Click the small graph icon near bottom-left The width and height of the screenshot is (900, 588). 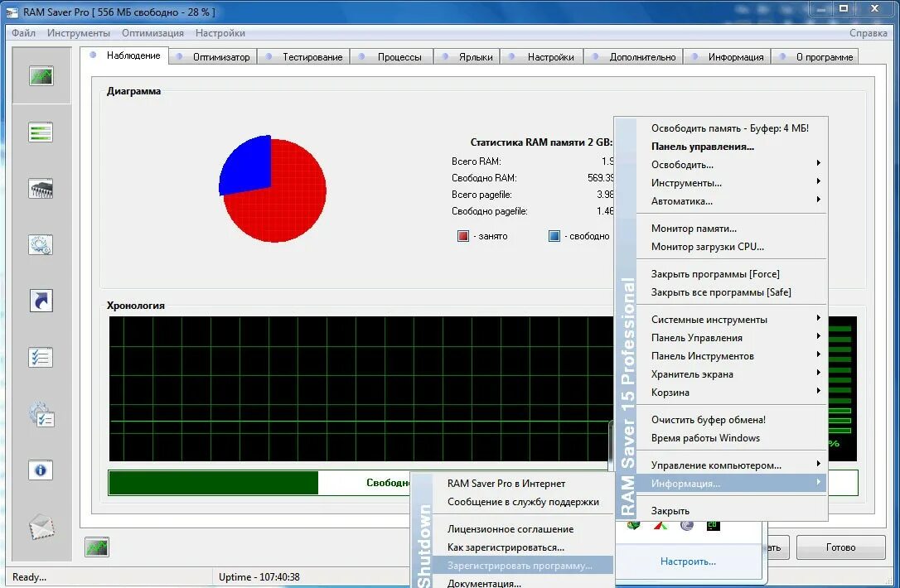click(x=97, y=547)
